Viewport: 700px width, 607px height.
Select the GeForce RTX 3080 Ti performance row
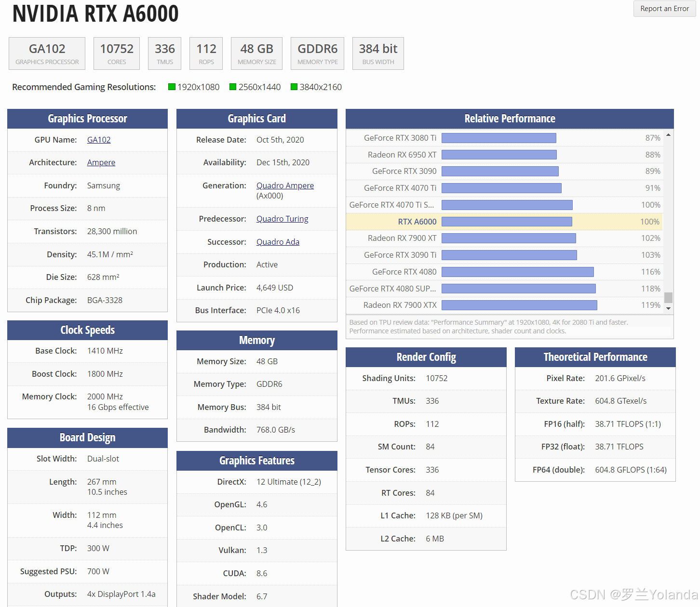[504, 138]
